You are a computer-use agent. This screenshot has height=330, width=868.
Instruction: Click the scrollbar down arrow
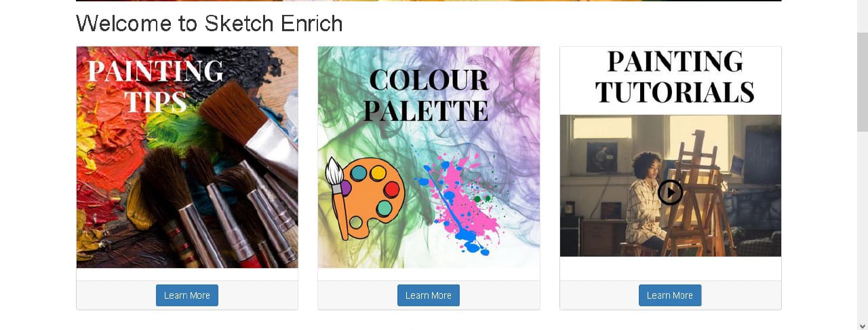[863, 325]
